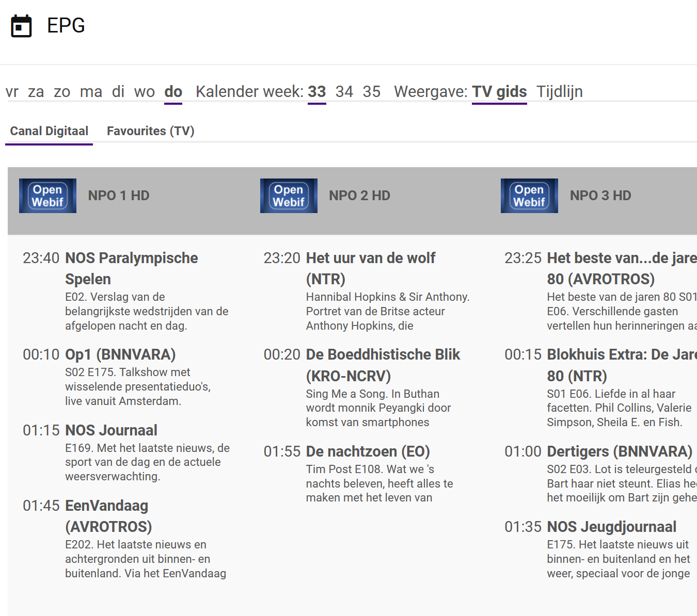
Task: Open De nachtzoen (EO) programme
Action: click(368, 451)
